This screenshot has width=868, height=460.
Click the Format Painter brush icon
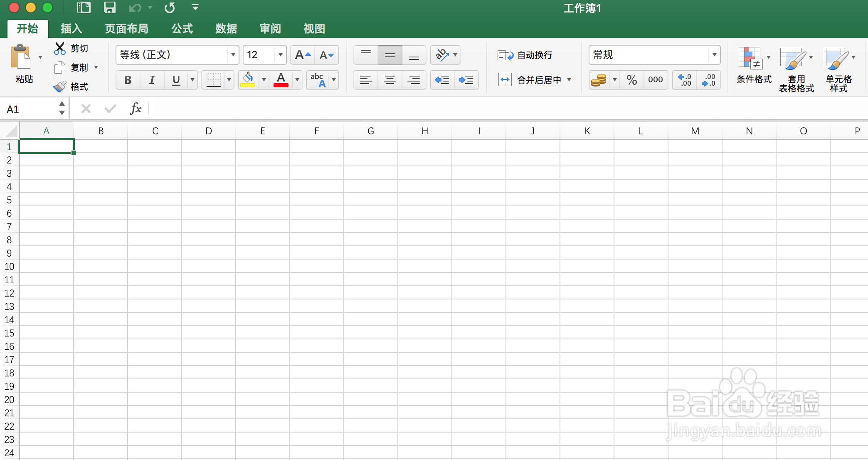[60, 87]
